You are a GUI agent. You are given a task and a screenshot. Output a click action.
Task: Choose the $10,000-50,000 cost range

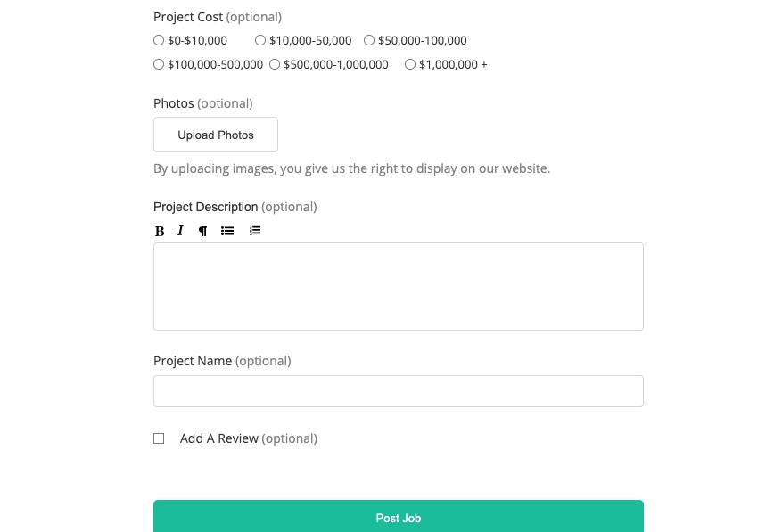(x=260, y=40)
